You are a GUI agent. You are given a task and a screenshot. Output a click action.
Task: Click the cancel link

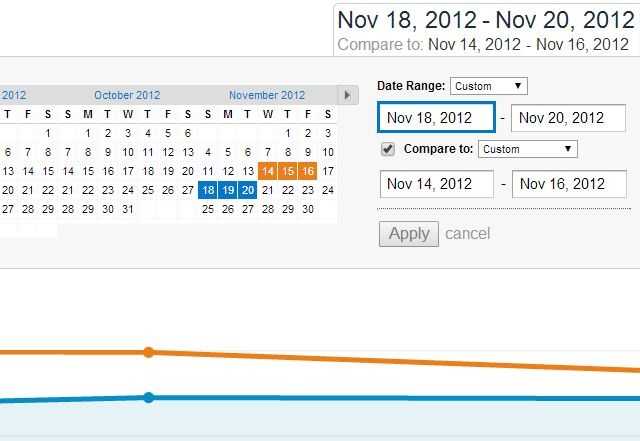click(467, 234)
